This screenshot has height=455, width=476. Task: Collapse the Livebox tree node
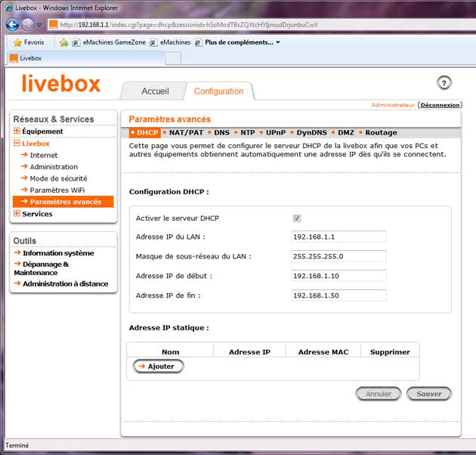click(x=17, y=143)
